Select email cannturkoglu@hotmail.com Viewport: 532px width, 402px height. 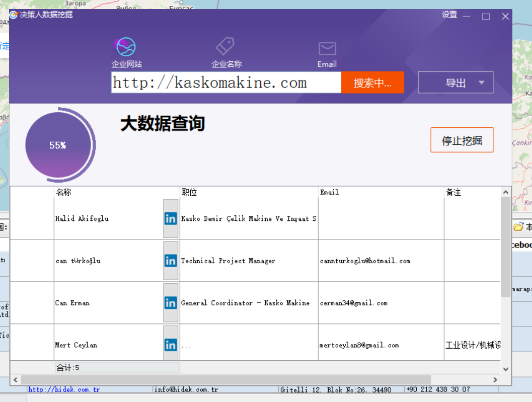click(365, 261)
